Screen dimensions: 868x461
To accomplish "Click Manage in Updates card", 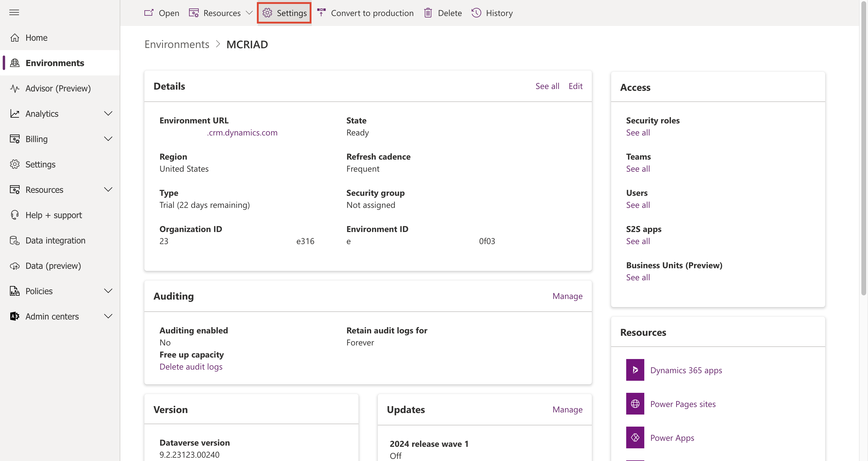I will 567,409.
